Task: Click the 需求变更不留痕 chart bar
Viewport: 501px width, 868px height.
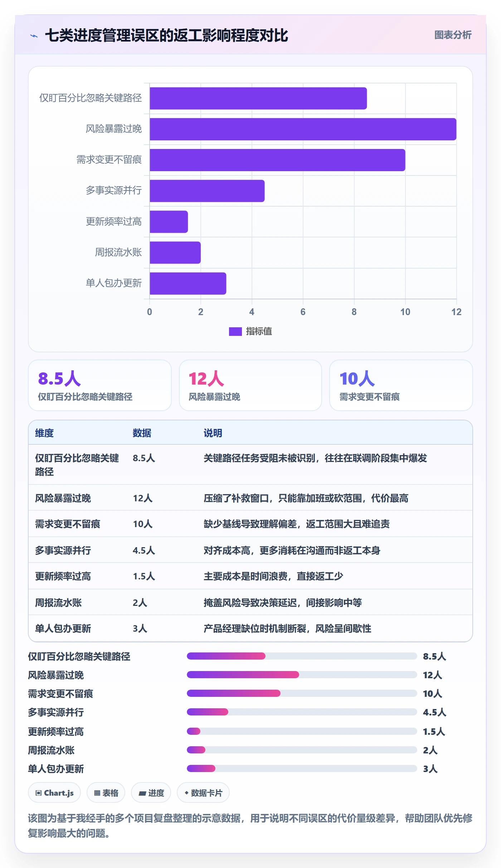Action: 277,160
